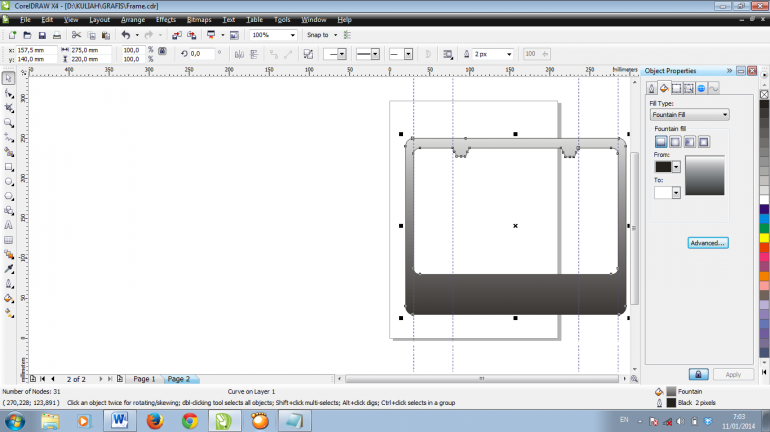This screenshot has width=770, height=432.
Task: Open the zoom level dropdown
Action: pyautogui.click(x=293, y=35)
